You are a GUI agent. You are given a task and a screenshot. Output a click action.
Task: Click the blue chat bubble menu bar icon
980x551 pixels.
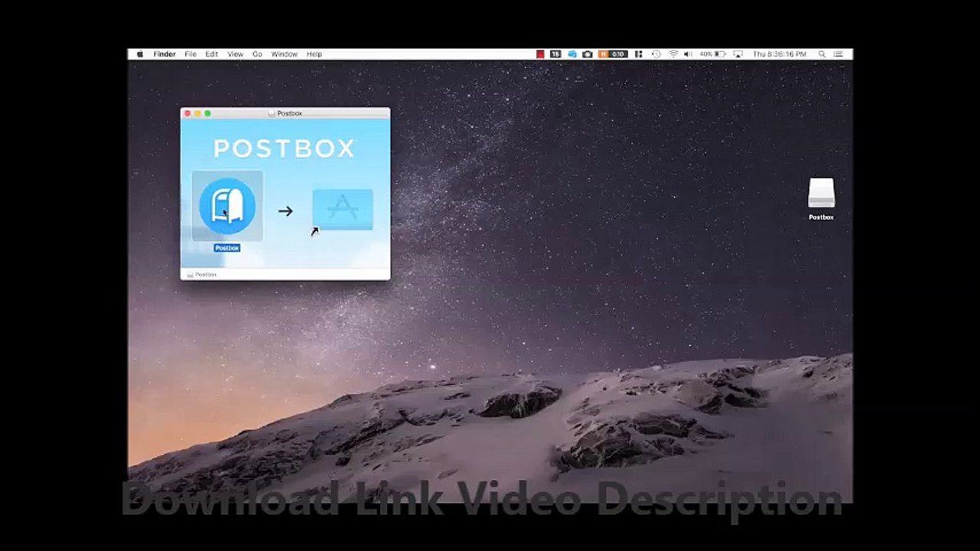571,54
